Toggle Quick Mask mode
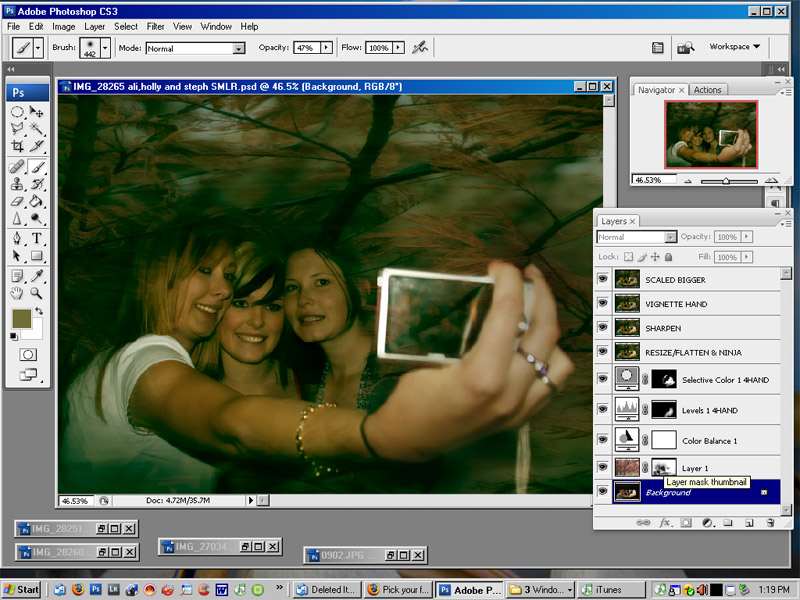This screenshot has width=800, height=600. coord(28,355)
